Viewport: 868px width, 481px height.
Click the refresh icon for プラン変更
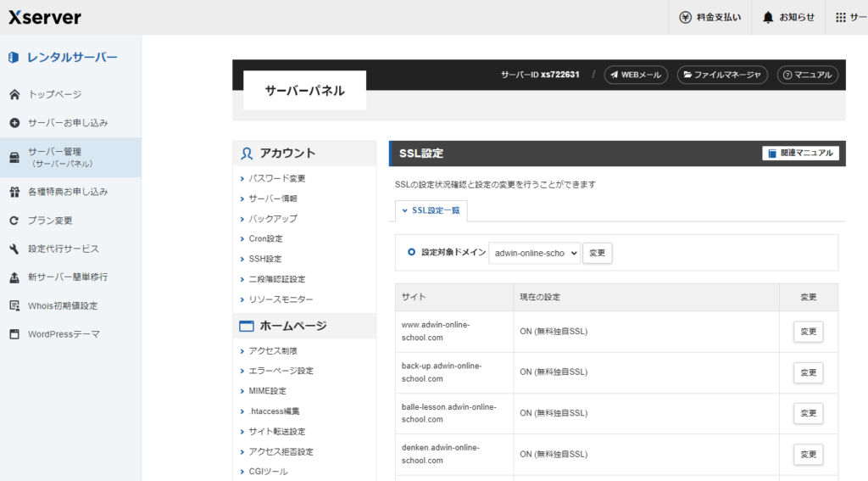click(x=14, y=221)
